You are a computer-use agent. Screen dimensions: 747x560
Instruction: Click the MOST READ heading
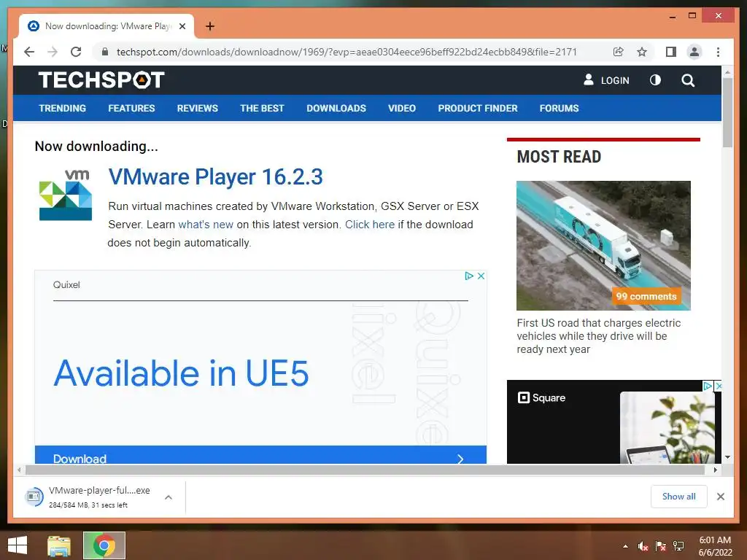[559, 157]
